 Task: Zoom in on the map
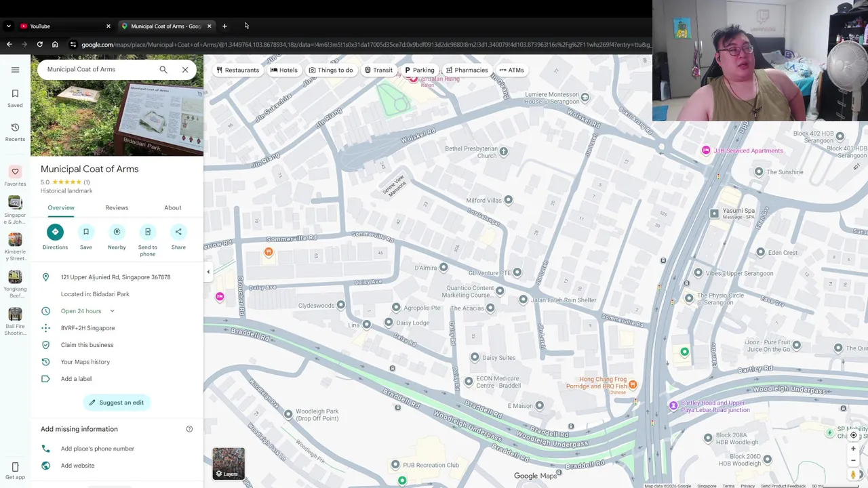pyautogui.click(x=854, y=449)
